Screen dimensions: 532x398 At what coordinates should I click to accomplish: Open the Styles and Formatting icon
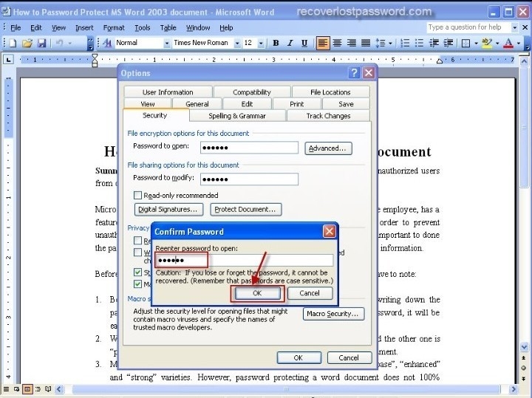click(x=107, y=43)
